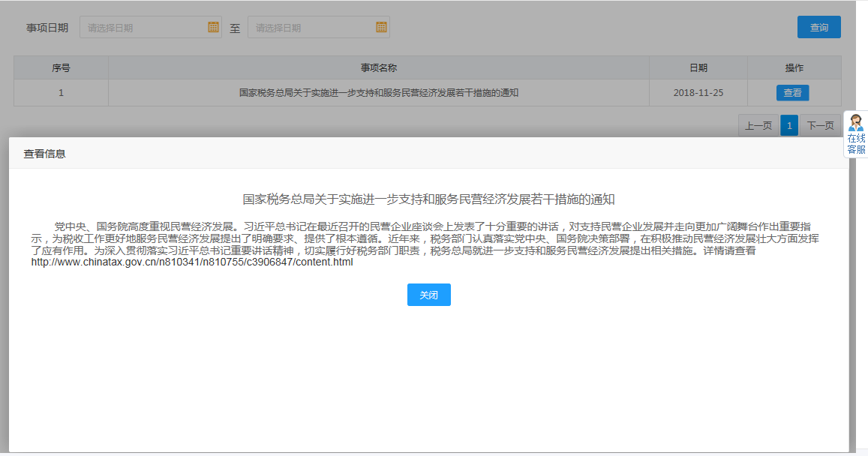Viewport: 868px width, 456px height.
Task: Click the 操作 column header
Action: point(794,68)
